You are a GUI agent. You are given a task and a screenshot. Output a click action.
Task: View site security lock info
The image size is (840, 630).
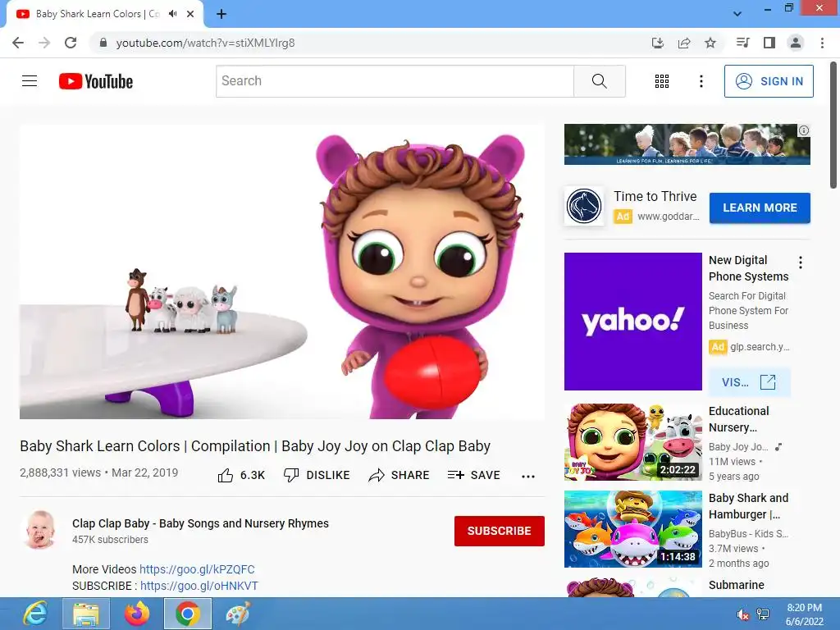(x=103, y=43)
